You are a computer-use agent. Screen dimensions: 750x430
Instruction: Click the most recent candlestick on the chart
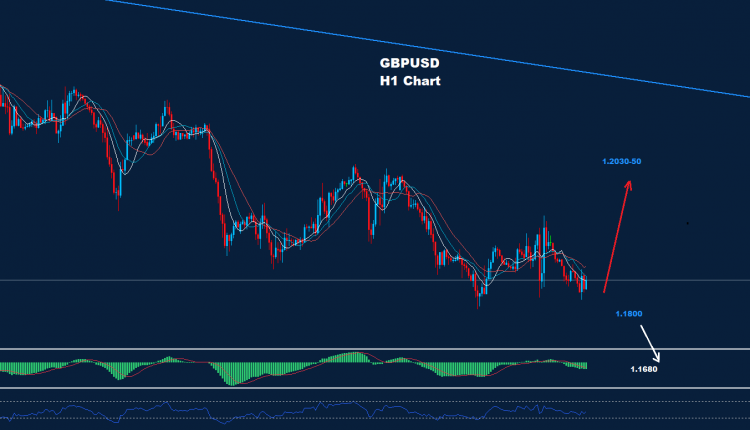(x=586, y=285)
